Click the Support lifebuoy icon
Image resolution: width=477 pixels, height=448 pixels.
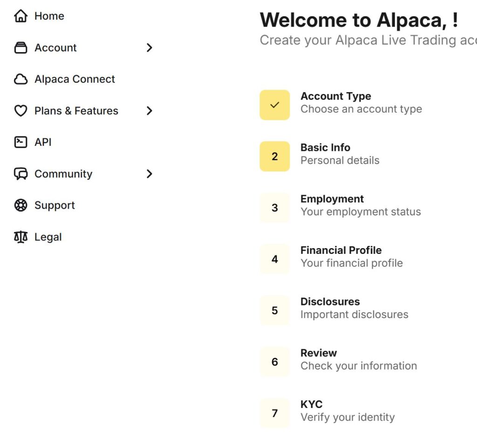[20, 205]
